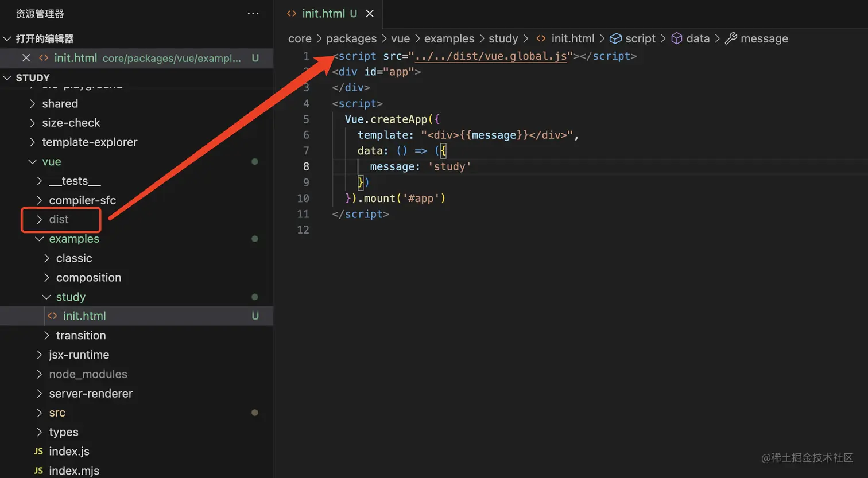Click line number 8 in the gutter

point(306,166)
